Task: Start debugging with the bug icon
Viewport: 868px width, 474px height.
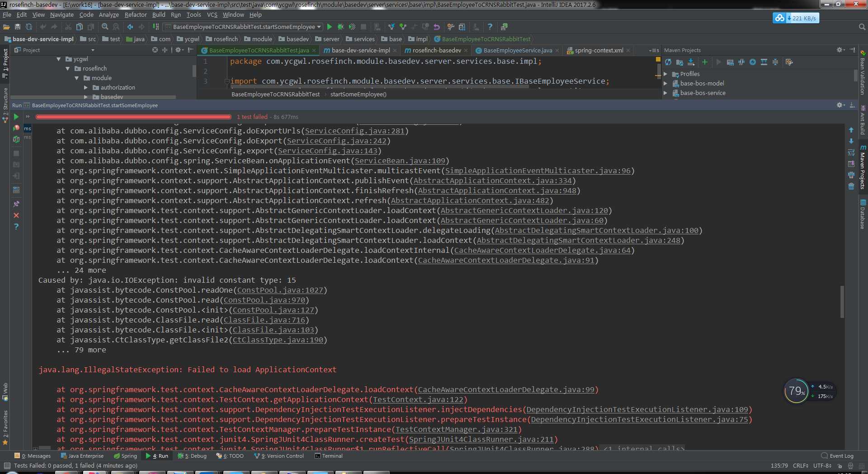Action: (x=341, y=27)
